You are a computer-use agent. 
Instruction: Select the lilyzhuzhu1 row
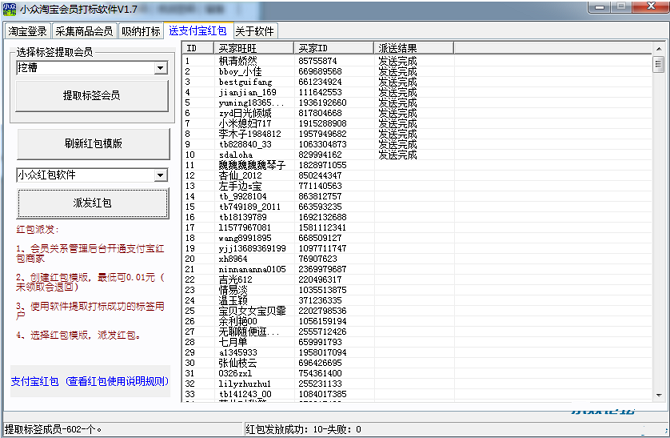[x=417, y=384]
